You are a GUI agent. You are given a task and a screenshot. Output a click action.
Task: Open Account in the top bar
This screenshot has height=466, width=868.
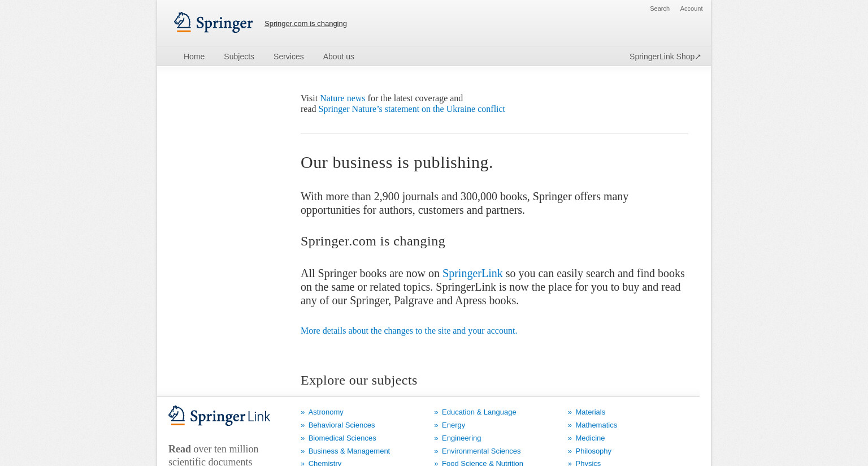[x=691, y=8]
